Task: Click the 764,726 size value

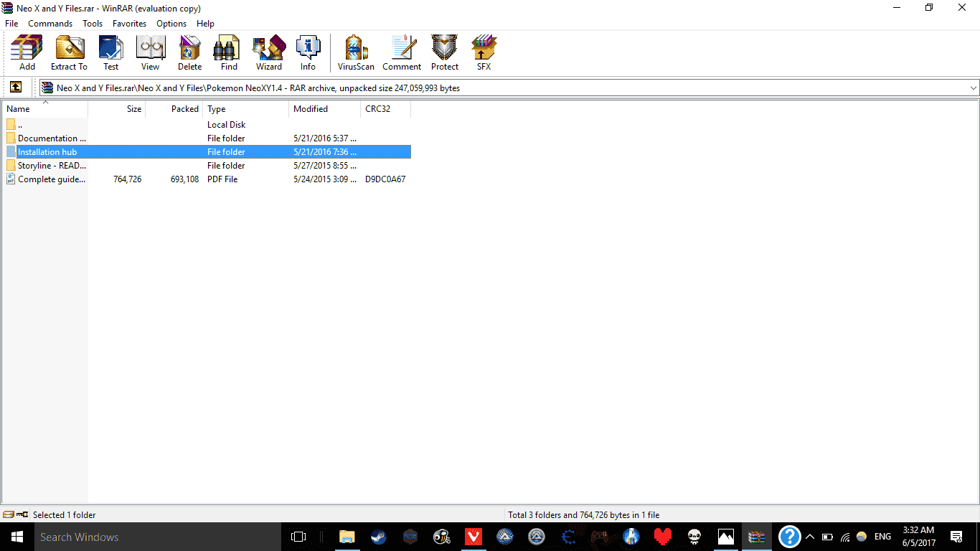Action: coord(127,179)
